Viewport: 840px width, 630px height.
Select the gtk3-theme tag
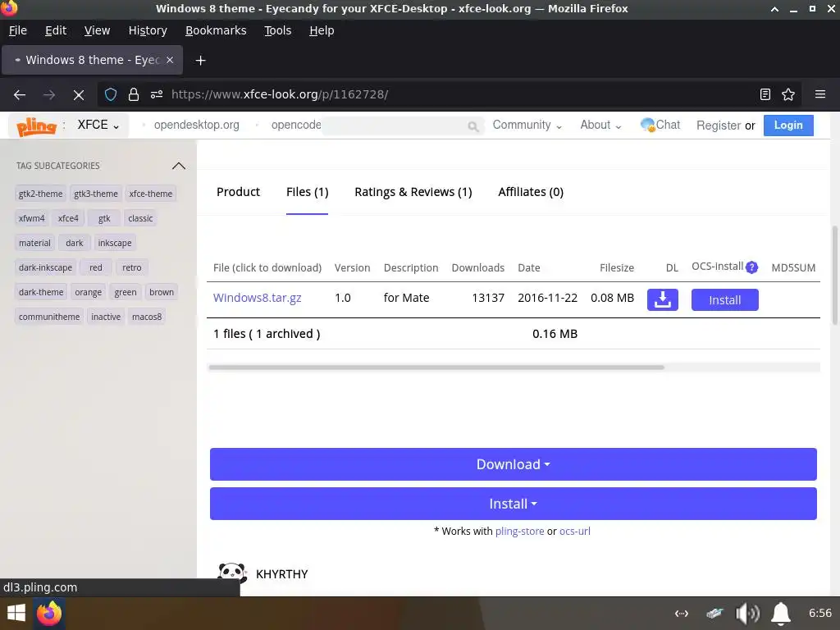[96, 194]
